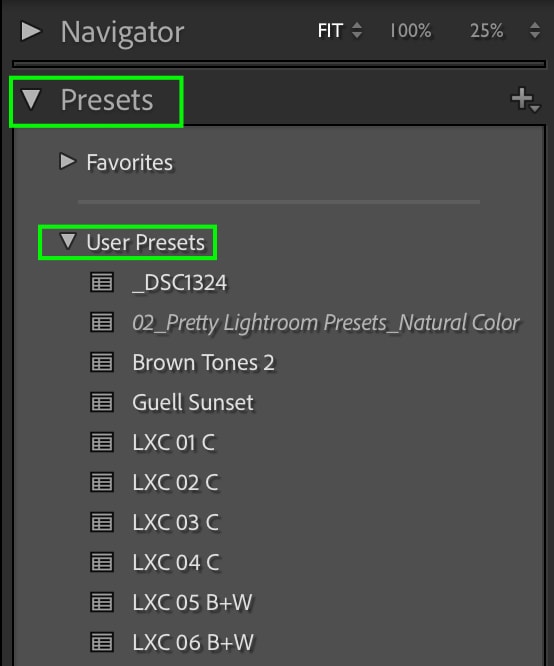
Task: Expand the Navigator panel
Action: [x=31, y=31]
